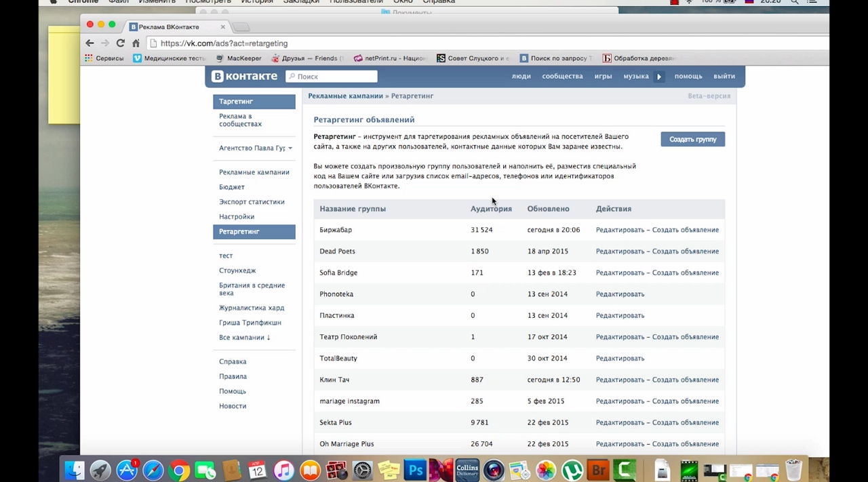The height and width of the screenshot is (482, 868).
Task: Launch Camtasia from the Dock
Action: pos(625,470)
